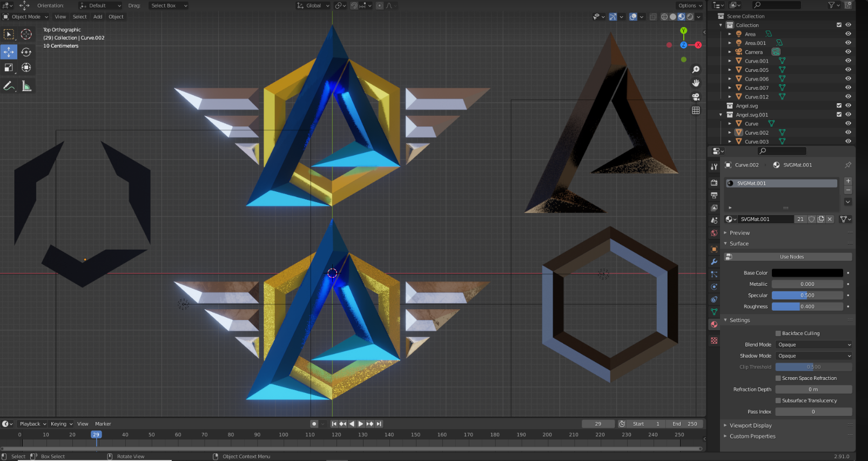This screenshot has width=868, height=461.
Task: Activate the Rotate tool
Action: pyautogui.click(x=26, y=52)
